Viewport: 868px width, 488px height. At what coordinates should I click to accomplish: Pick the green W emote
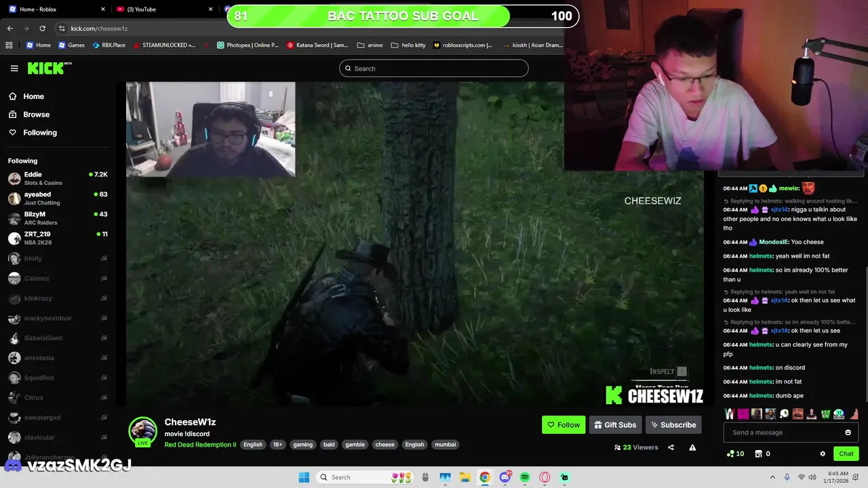coord(825,414)
